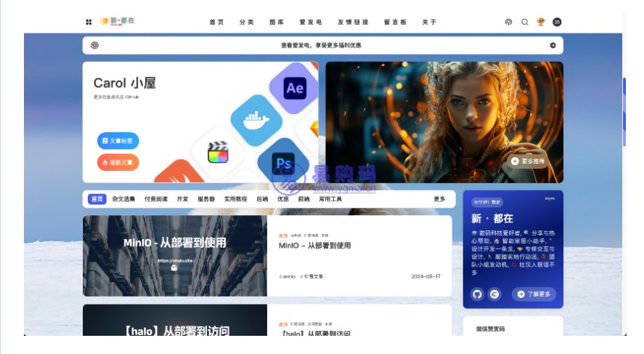Expand 更多 in the category bar
This screenshot has height=354, width=644.
tap(439, 199)
